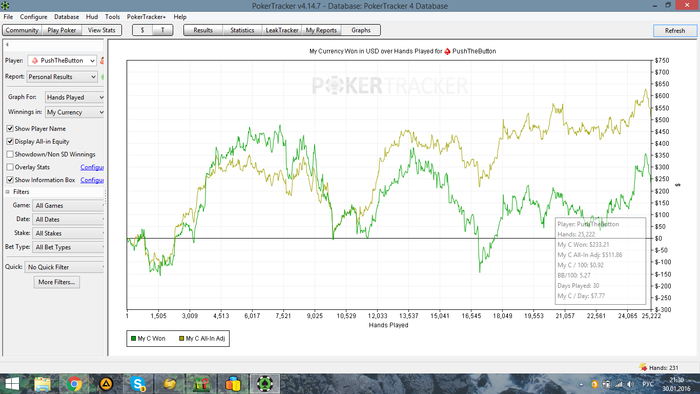Click the green My C Won legend swatch
The height and width of the screenshot is (394, 700).
(x=133, y=339)
